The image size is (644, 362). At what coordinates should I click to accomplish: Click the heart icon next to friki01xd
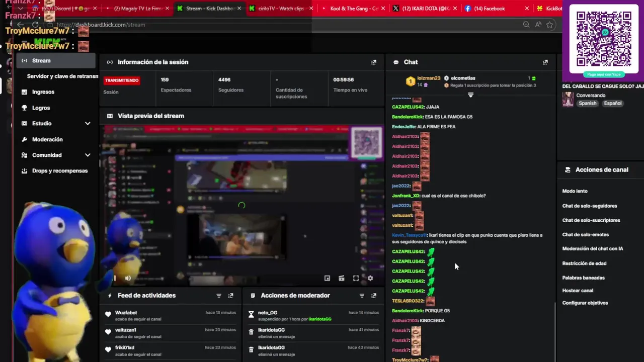pyautogui.click(x=108, y=349)
